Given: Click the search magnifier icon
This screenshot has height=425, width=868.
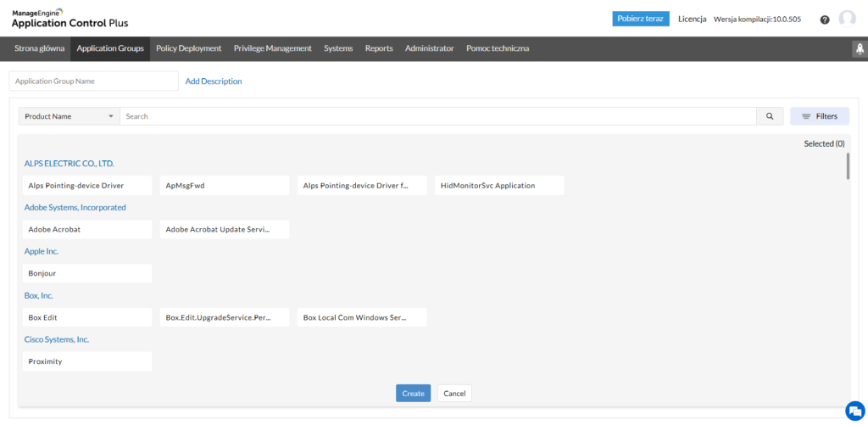Looking at the screenshot, I should click(x=770, y=116).
